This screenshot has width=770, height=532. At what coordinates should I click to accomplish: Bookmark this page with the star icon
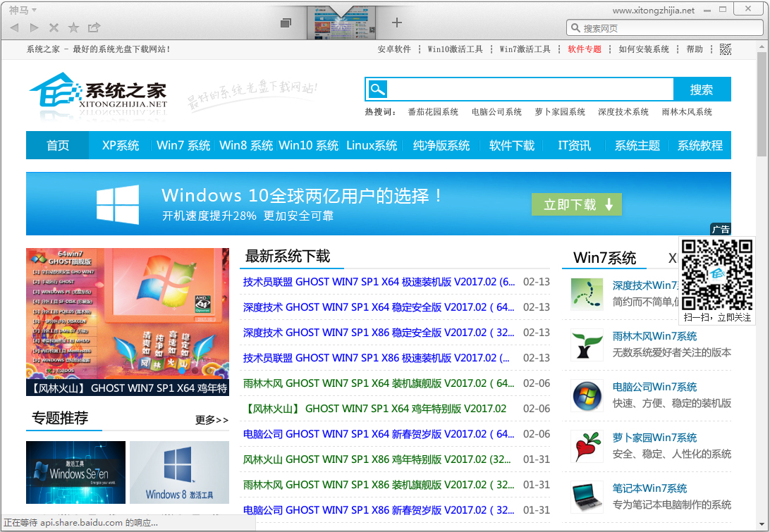(73, 27)
